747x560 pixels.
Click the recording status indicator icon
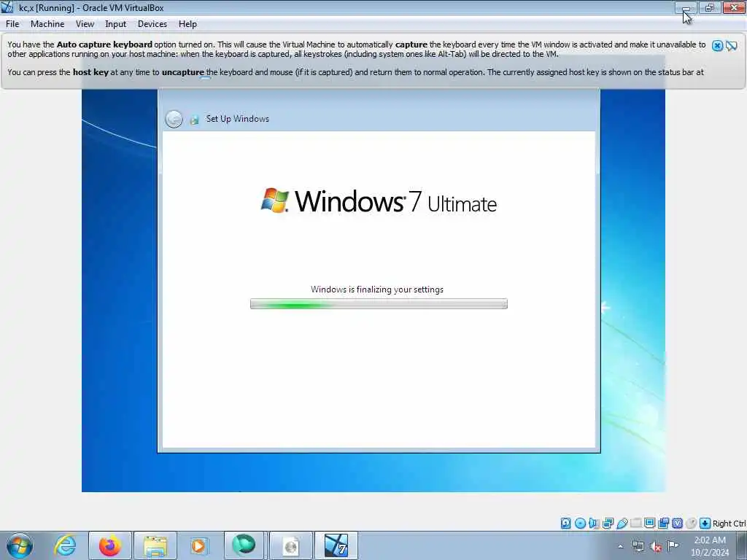(664, 524)
